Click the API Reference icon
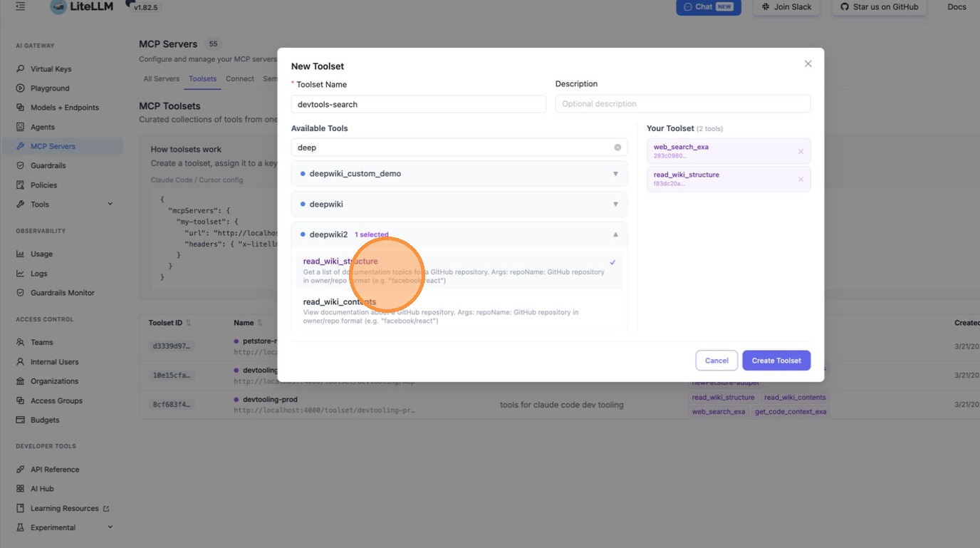 pos(20,470)
